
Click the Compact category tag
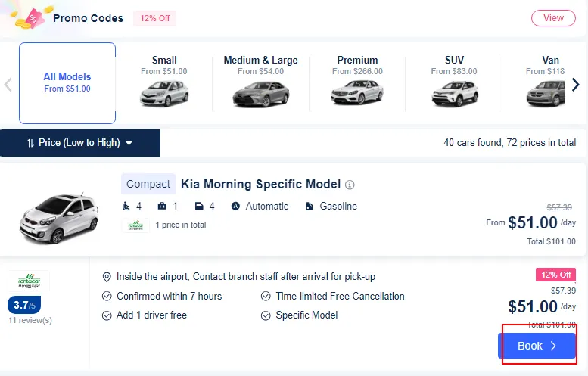pyautogui.click(x=148, y=184)
